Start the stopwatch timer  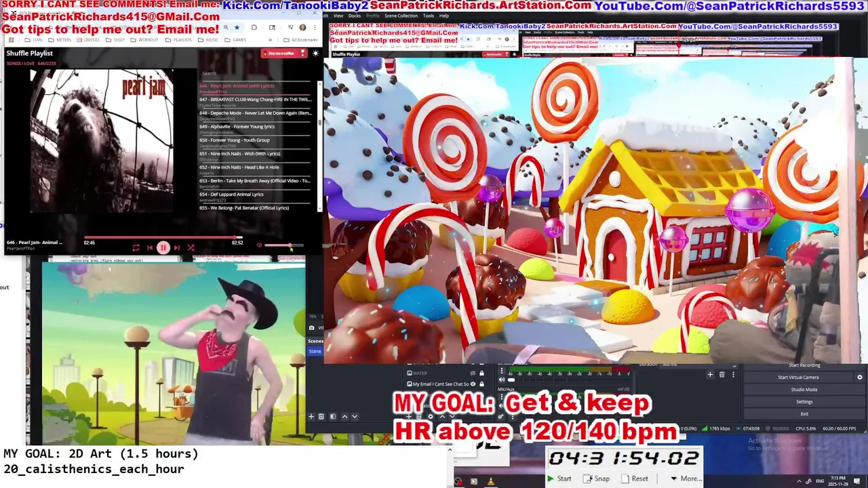tap(559, 479)
